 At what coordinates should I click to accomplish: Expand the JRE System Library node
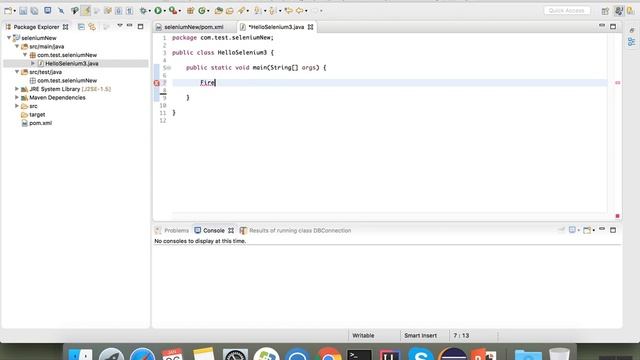[x=17, y=89]
